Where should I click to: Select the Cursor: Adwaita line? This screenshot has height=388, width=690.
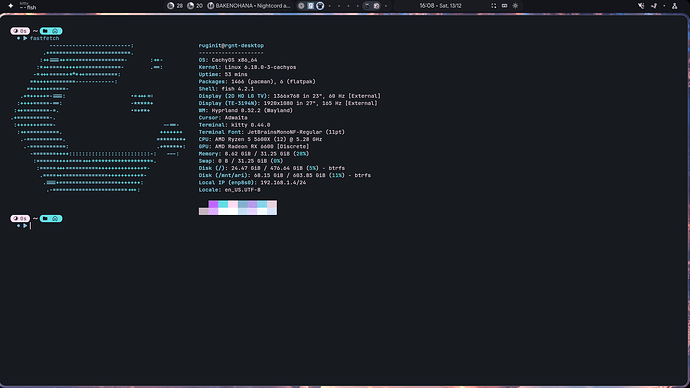(223, 117)
